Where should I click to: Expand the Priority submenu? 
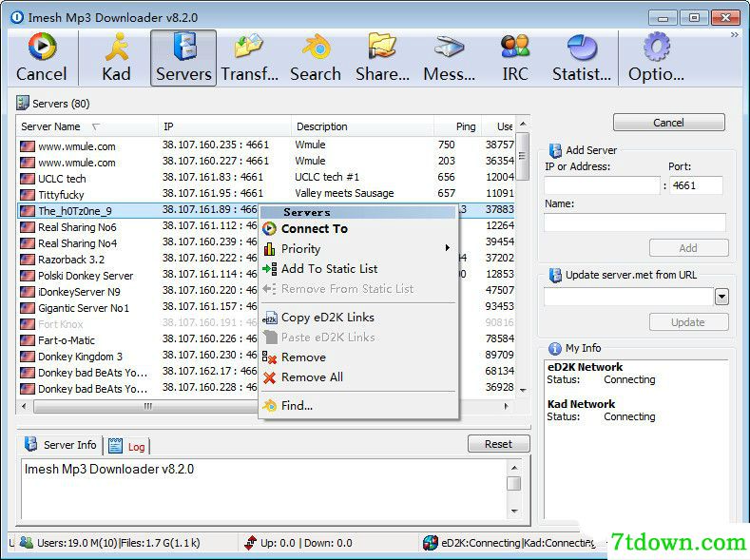tap(358, 249)
